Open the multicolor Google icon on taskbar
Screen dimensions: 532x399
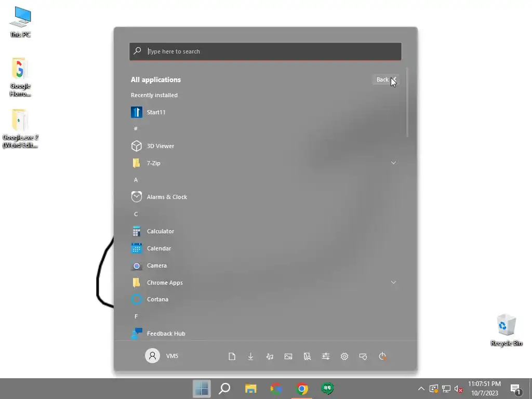pos(276,389)
